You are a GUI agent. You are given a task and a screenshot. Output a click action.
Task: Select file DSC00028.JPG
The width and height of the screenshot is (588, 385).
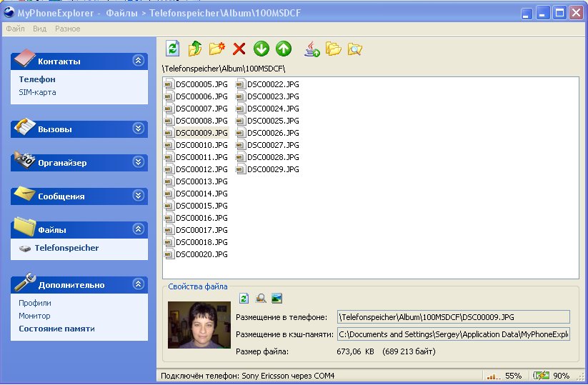[267, 157]
